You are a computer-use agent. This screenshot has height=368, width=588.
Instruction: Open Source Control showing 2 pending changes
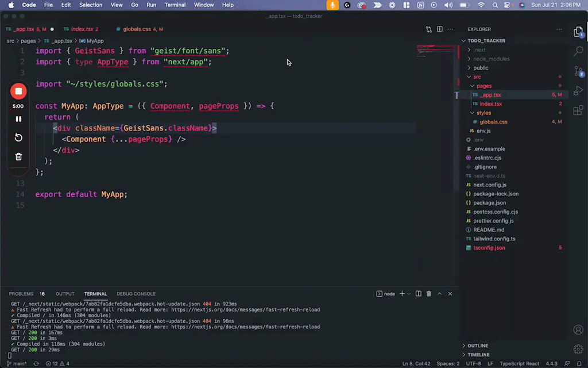pyautogui.click(x=578, y=70)
